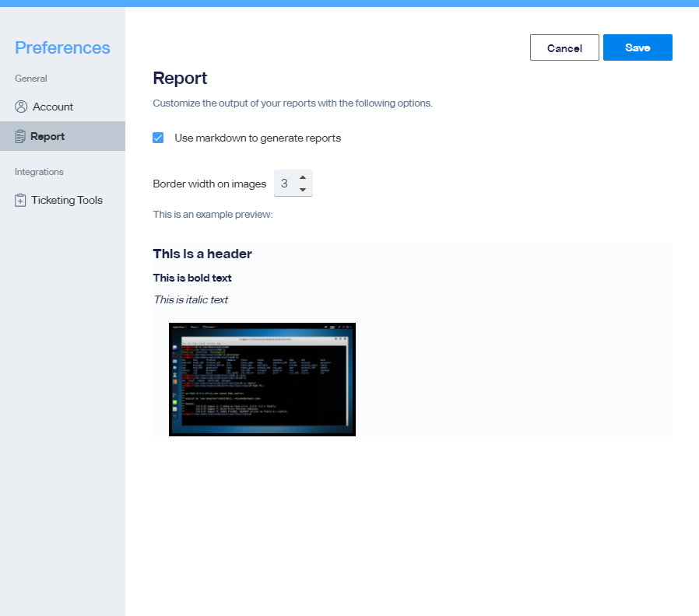The image size is (699, 616).
Task: Click the 'This is an example preview:' text
Action: (x=213, y=214)
